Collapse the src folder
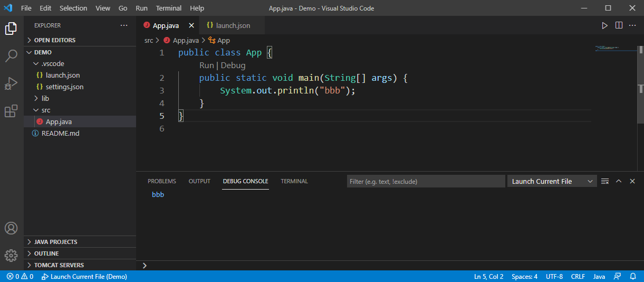The height and width of the screenshot is (282, 644). [x=80, y=110]
